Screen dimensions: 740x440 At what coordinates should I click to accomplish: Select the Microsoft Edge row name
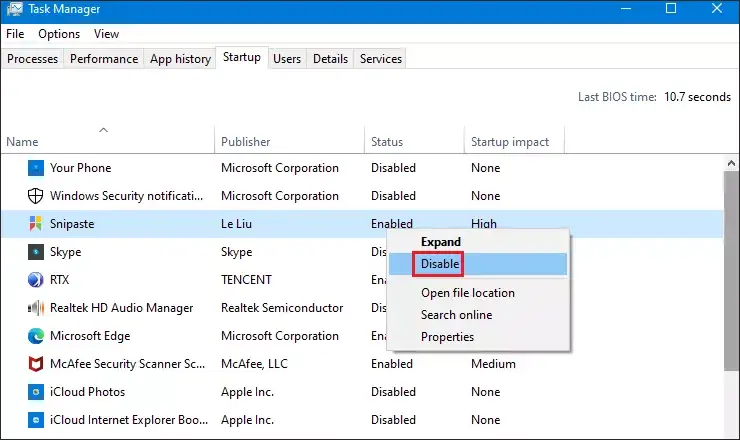[90, 336]
